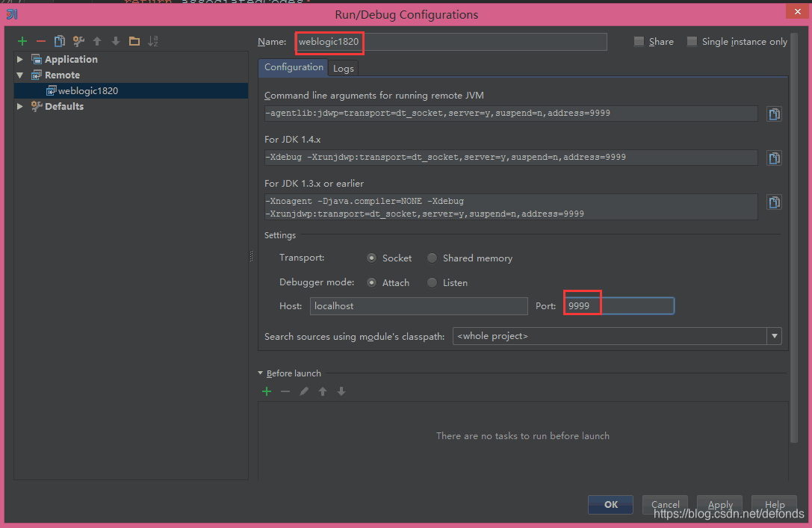The height and width of the screenshot is (528, 812).
Task: Click the Defaults wrench icon in tree
Action: click(x=37, y=106)
